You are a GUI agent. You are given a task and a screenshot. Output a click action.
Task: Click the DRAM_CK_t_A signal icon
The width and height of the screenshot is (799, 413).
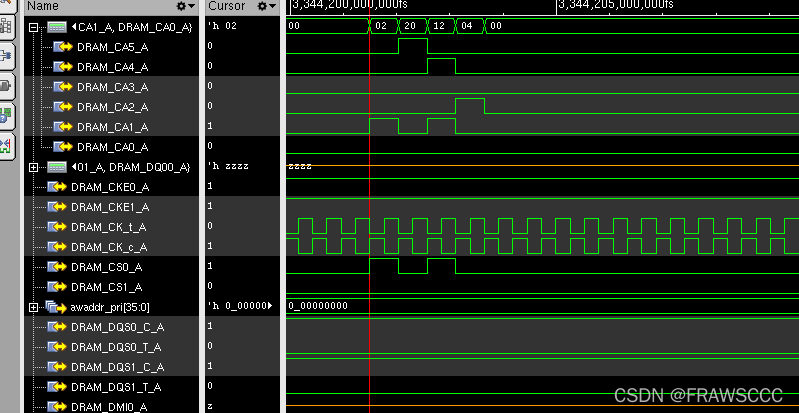[x=59, y=227]
